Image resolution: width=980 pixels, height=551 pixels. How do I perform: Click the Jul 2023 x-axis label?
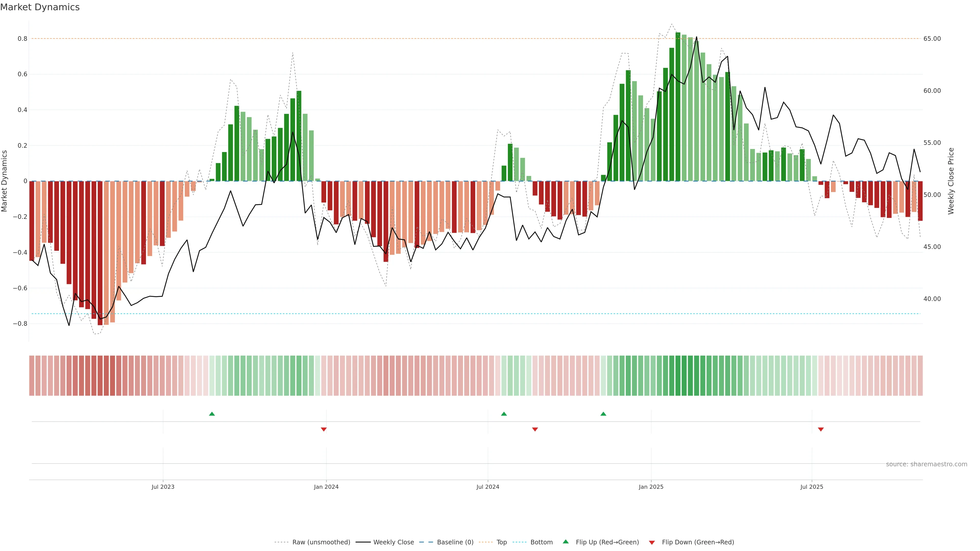163,487
